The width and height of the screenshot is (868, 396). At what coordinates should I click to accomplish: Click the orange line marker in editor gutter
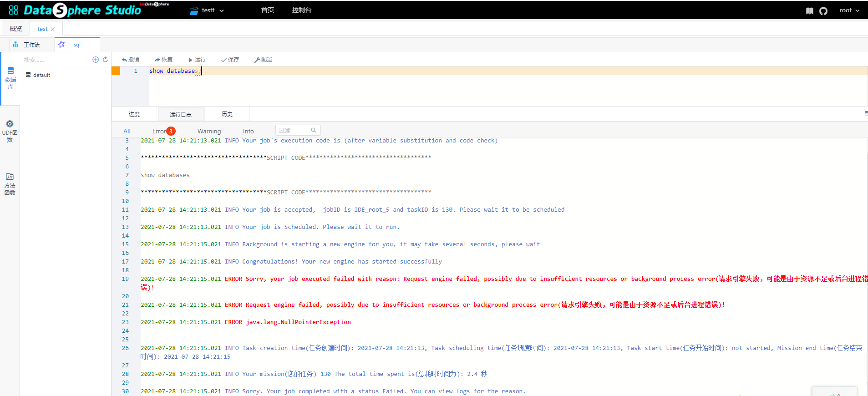(116, 71)
